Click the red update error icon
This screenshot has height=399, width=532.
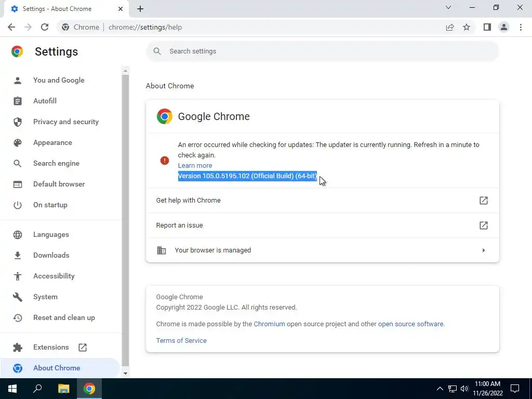click(x=165, y=161)
